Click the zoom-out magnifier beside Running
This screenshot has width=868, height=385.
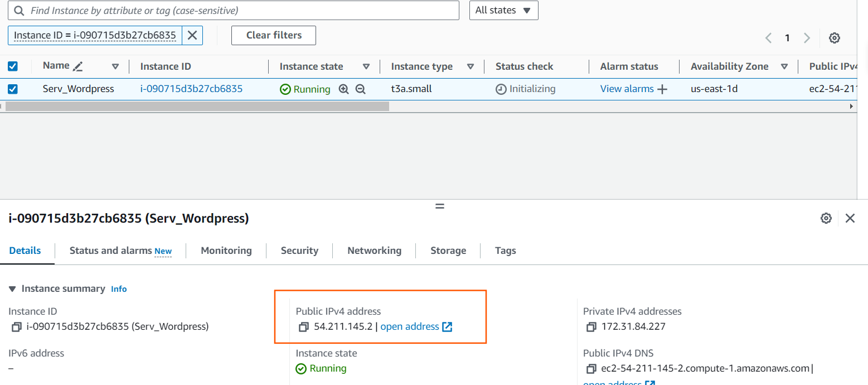click(361, 89)
